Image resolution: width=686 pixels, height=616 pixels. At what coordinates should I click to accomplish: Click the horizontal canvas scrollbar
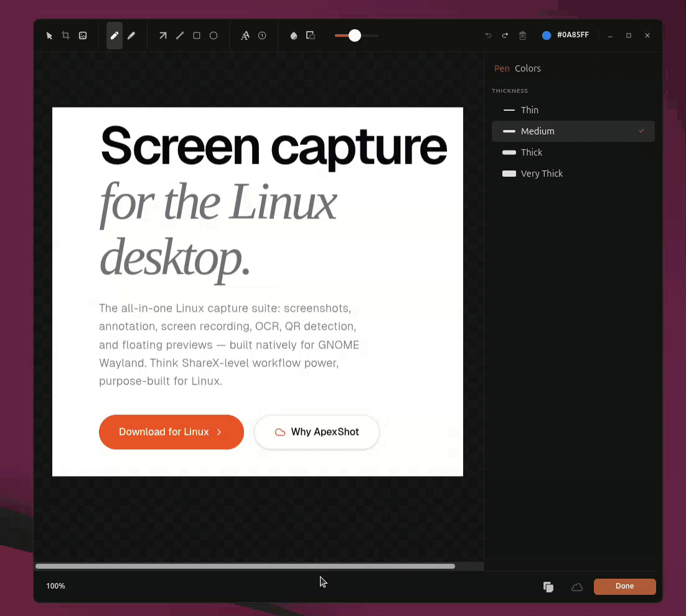245,566
